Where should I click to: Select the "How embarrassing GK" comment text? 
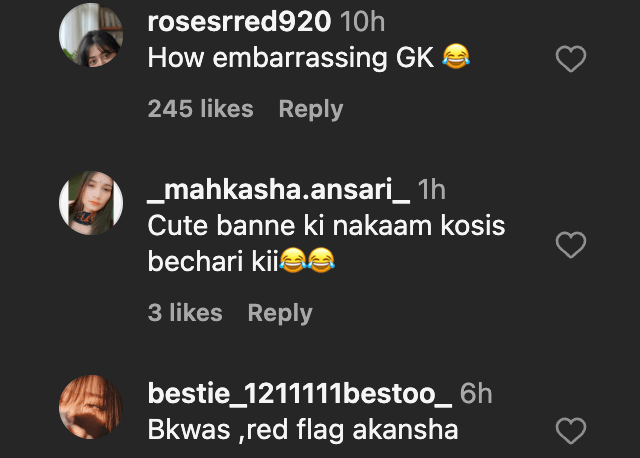point(291,58)
